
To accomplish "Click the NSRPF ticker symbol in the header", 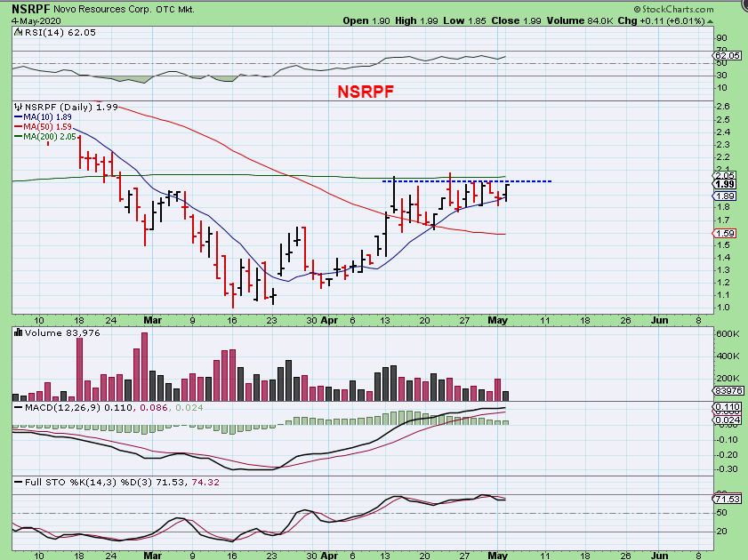I will pyautogui.click(x=31, y=9).
